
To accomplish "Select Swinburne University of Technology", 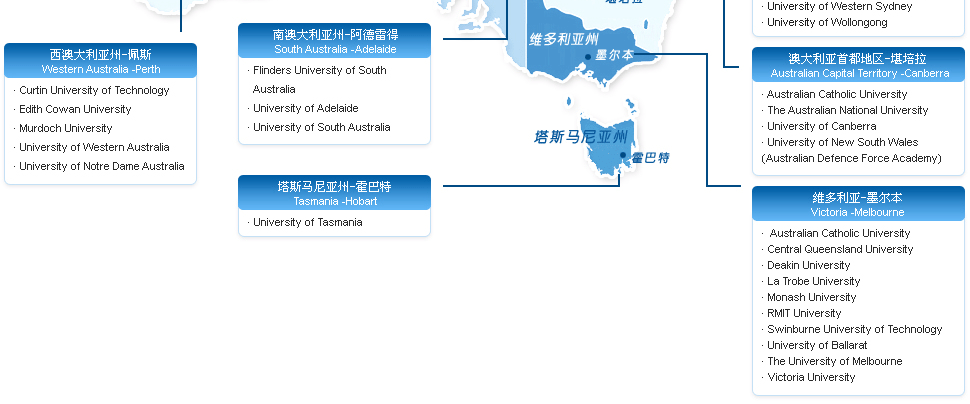I will (854, 330).
